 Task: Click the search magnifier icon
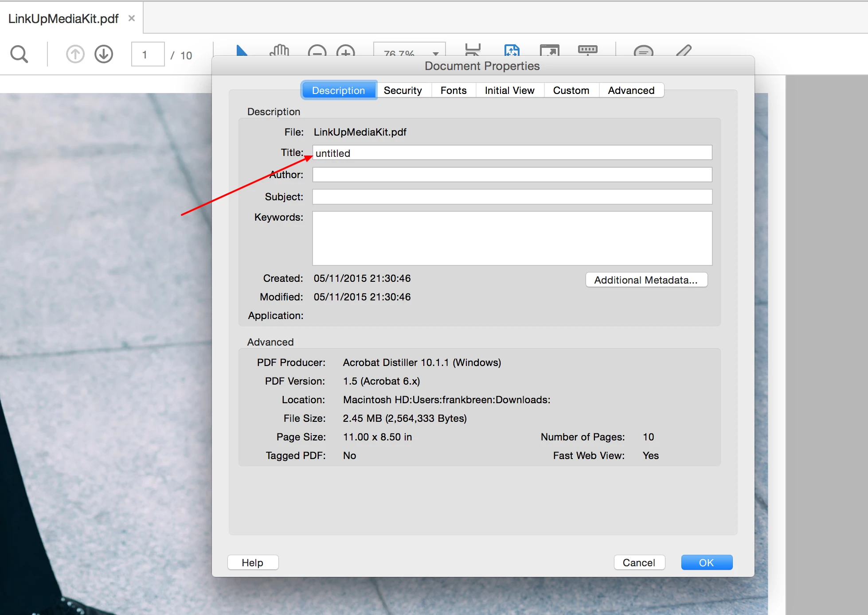pyautogui.click(x=19, y=54)
